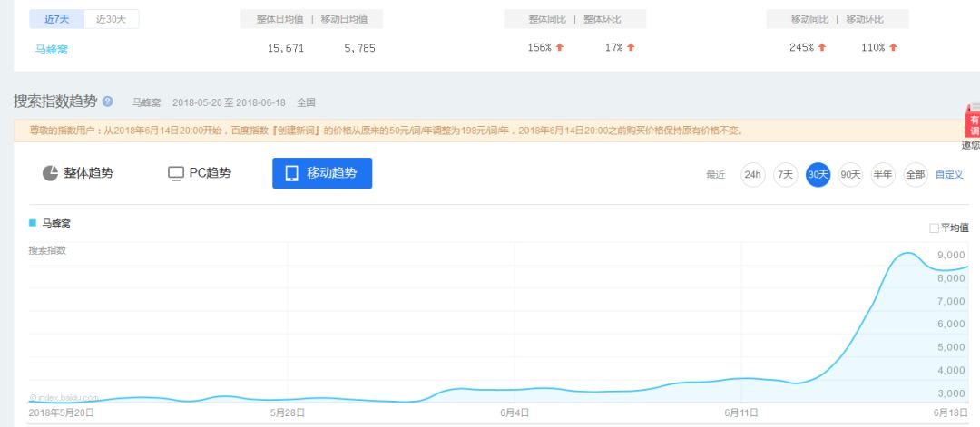Enable the 平均值 checkbox
The image size is (980, 427).
[935, 228]
